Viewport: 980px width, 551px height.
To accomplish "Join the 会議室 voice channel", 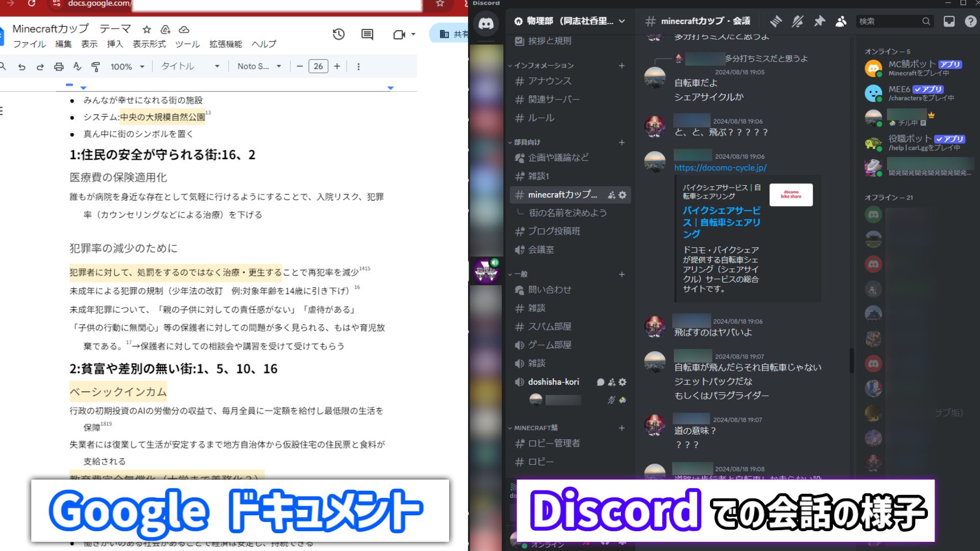I will (x=570, y=250).
